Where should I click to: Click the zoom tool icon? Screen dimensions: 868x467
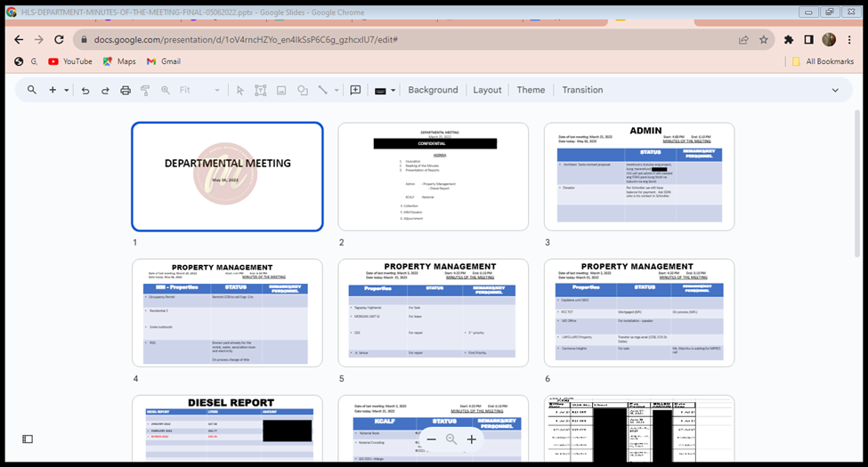(x=165, y=90)
